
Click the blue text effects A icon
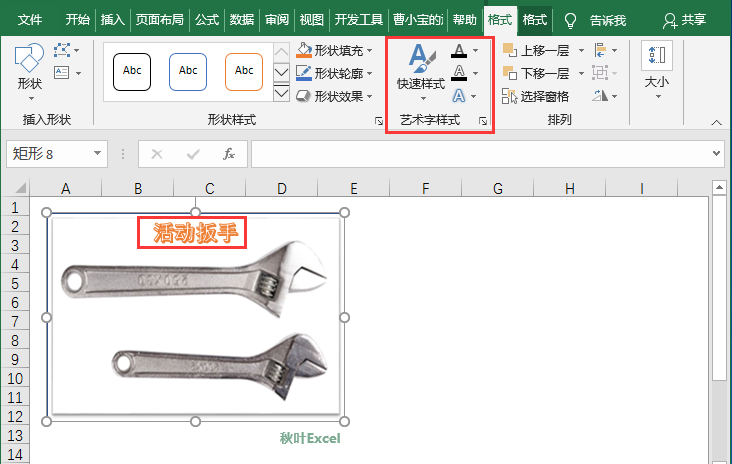(x=459, y=96)
